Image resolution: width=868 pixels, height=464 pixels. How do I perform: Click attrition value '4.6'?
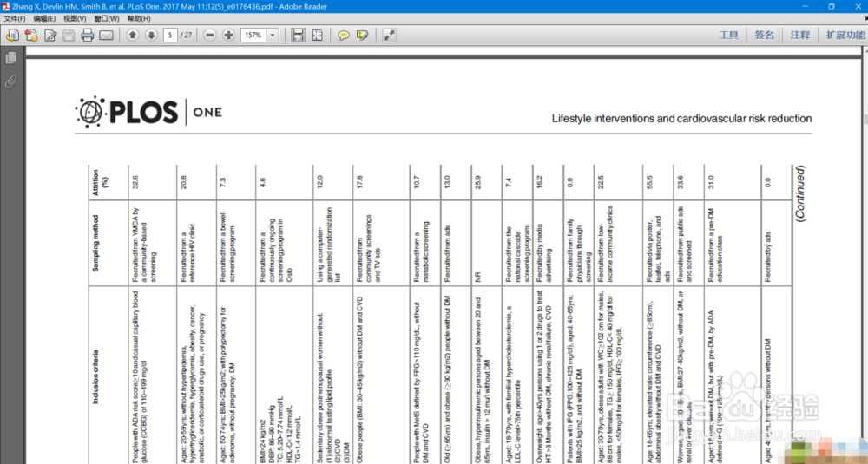tap(262, 184)
